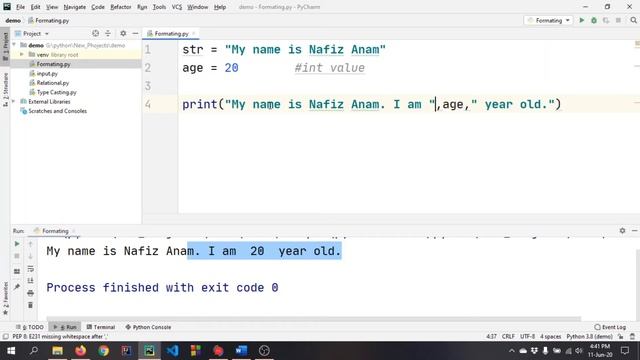This screenshot has height=360, width=640.
Task: Clear all Run output with the trash icon
Action: point(30,305)
